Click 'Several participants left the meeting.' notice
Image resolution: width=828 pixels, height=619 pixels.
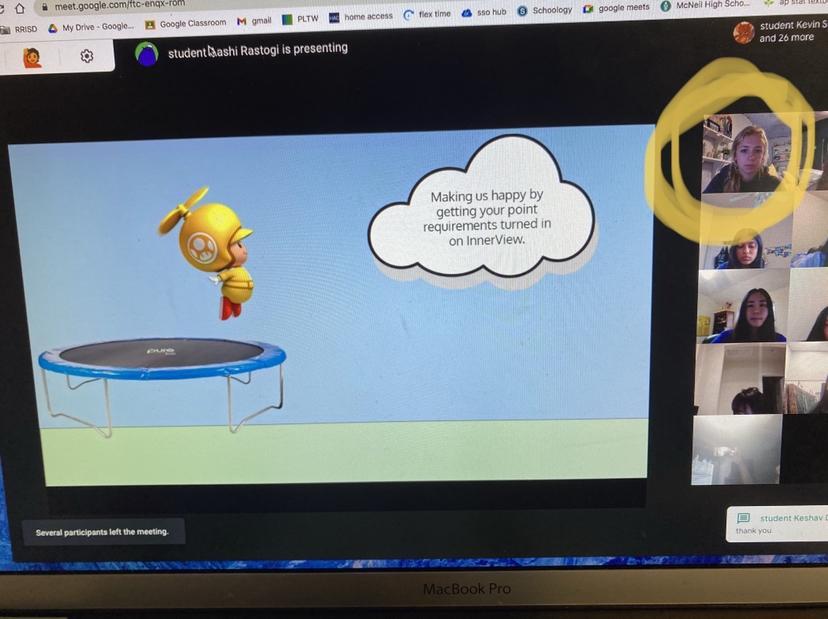click(102, 532)
